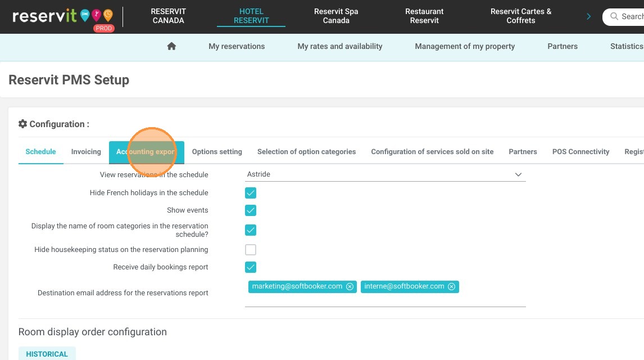
Task: Open My rates and availability menu
Action: (x=339, y=47)
